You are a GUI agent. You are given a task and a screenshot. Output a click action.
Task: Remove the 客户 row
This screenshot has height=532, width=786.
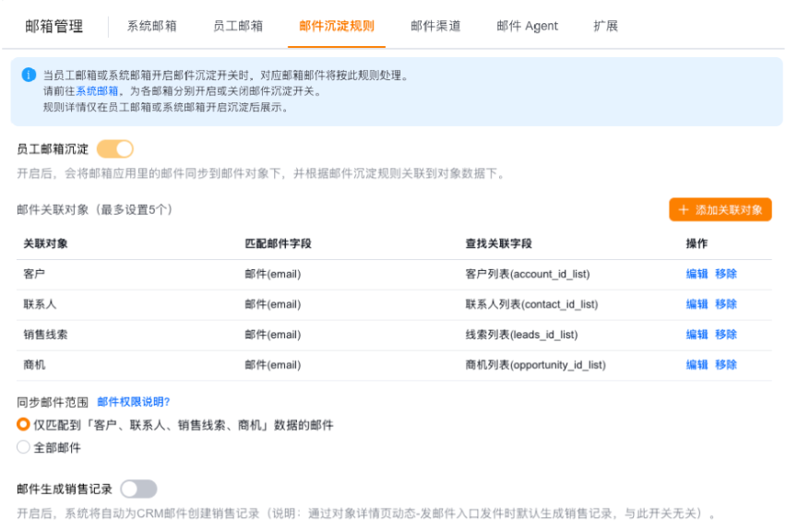tap(726, 274)
